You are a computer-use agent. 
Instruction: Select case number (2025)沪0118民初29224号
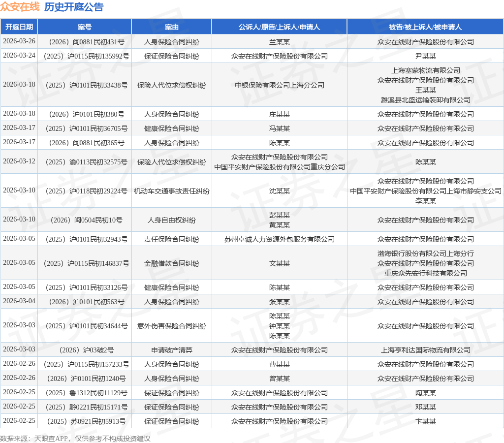click(87, 191)
